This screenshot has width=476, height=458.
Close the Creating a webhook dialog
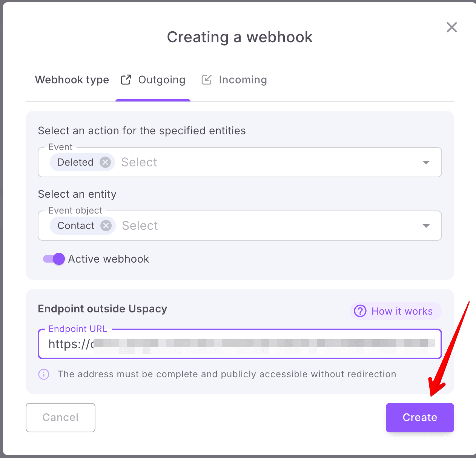click(x=451, y=27)
